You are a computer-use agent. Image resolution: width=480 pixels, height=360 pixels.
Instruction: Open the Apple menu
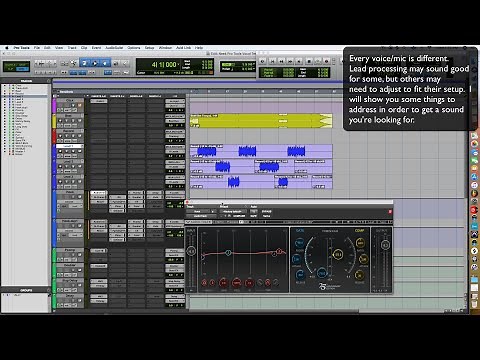click(7, 48)
